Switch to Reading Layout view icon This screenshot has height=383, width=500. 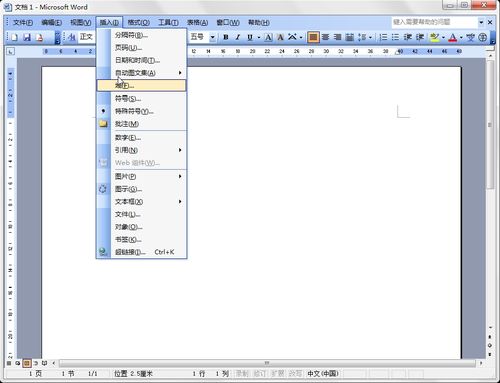[44, 363]
